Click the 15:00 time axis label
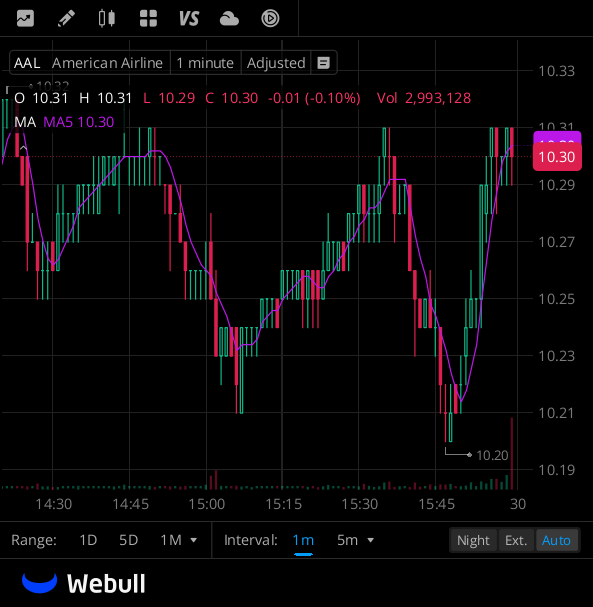The image size is (593, 607). (206, 504)
